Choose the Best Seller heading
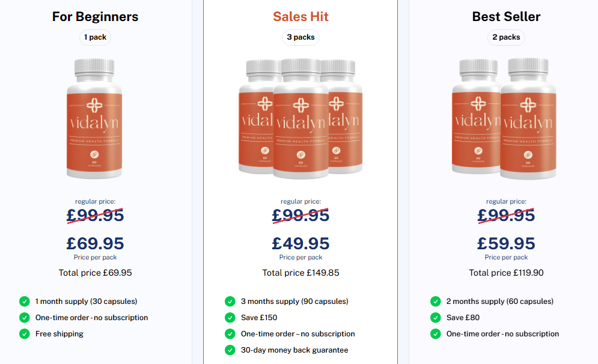 506,17
